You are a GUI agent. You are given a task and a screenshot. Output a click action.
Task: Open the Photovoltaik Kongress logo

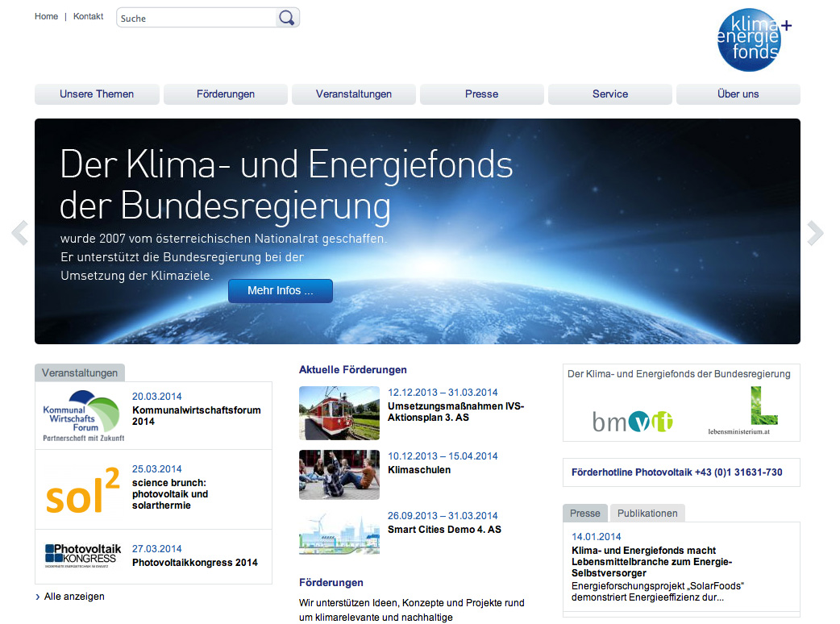click(83, 555)
